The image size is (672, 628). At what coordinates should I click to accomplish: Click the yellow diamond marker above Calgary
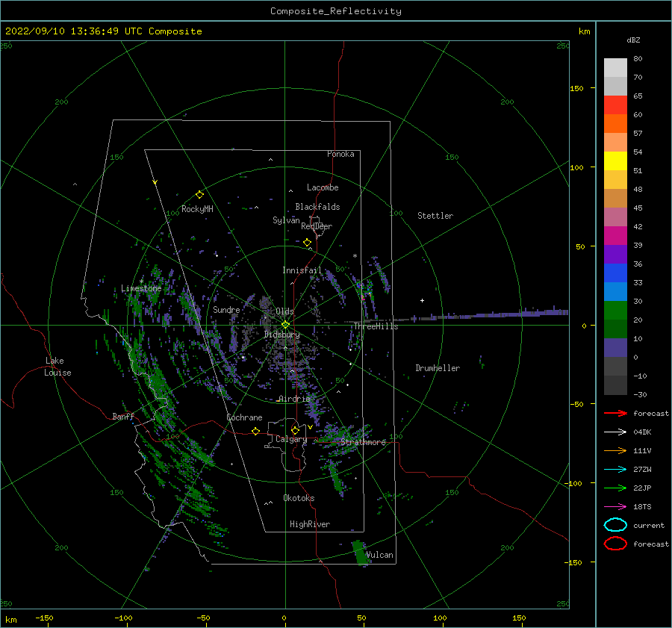[x=295, y=430]
